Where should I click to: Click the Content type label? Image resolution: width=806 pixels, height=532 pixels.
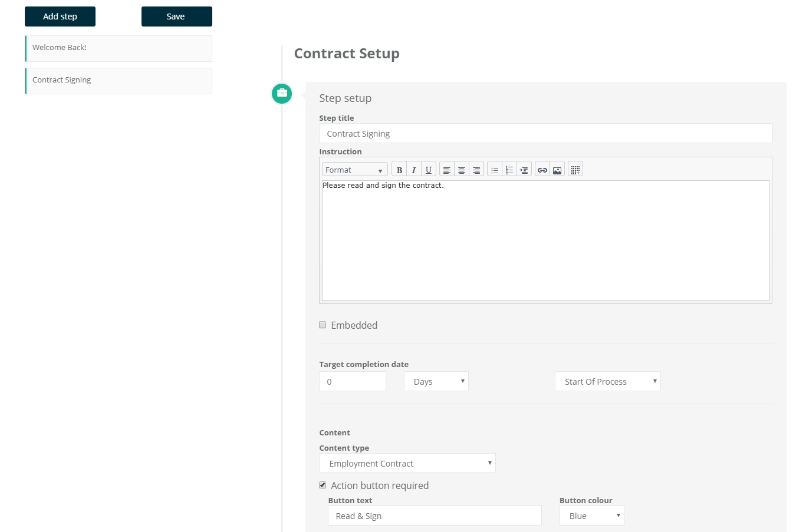coord(344,448)
